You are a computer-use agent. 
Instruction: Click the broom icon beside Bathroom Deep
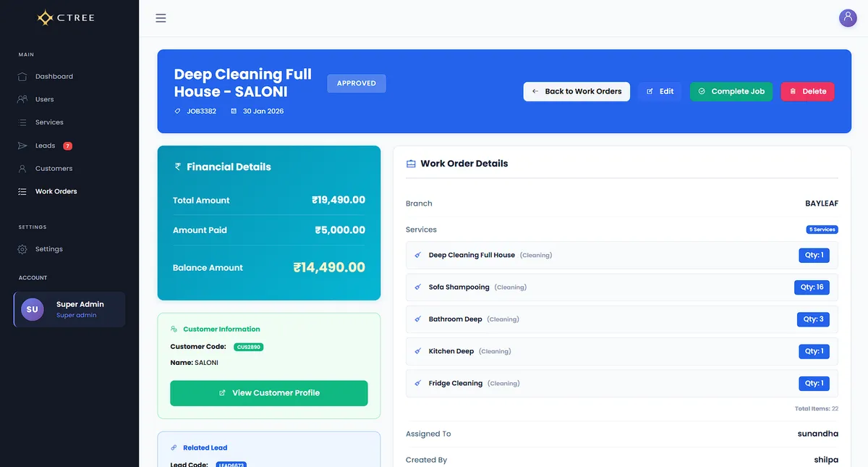click(x=417, y=319)
